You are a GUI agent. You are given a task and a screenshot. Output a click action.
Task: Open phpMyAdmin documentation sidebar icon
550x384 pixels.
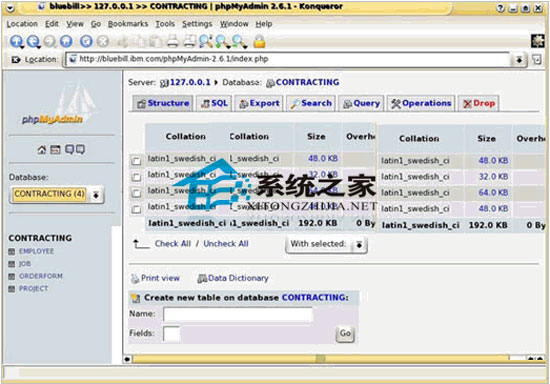(x=69, y=150)
